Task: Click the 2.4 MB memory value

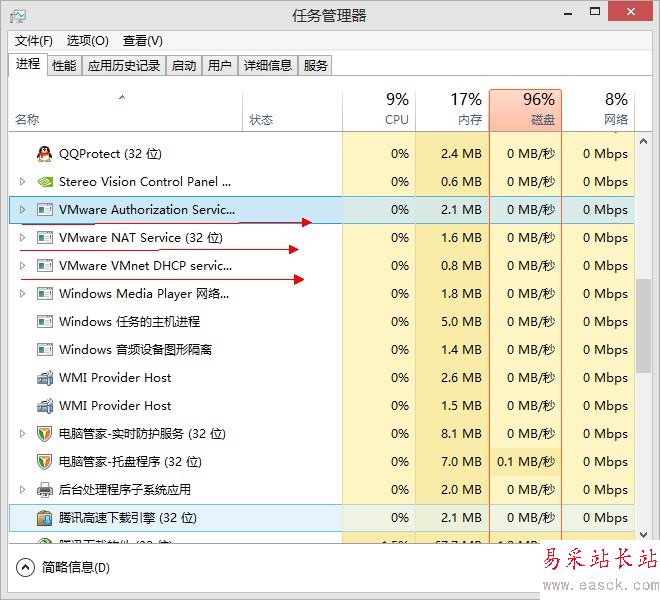Action: (461, 154)
